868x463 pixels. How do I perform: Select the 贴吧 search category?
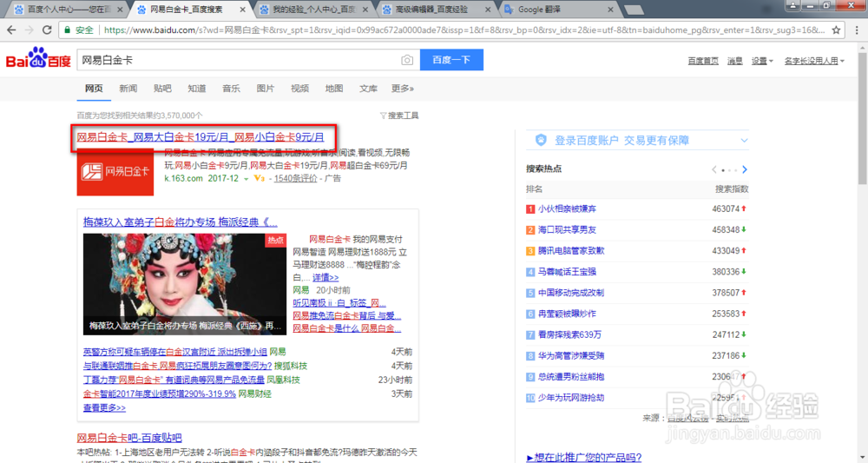click(x=162, y=89)
